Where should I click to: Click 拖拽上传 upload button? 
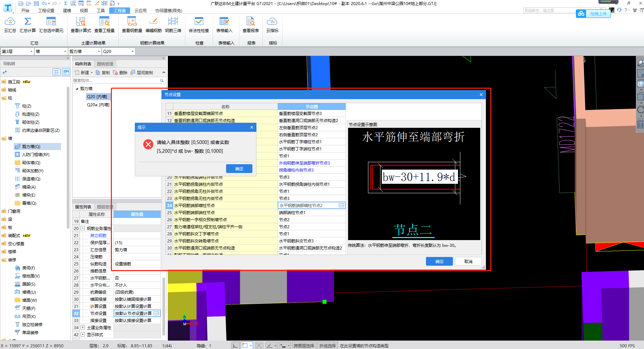coord(593,13)
